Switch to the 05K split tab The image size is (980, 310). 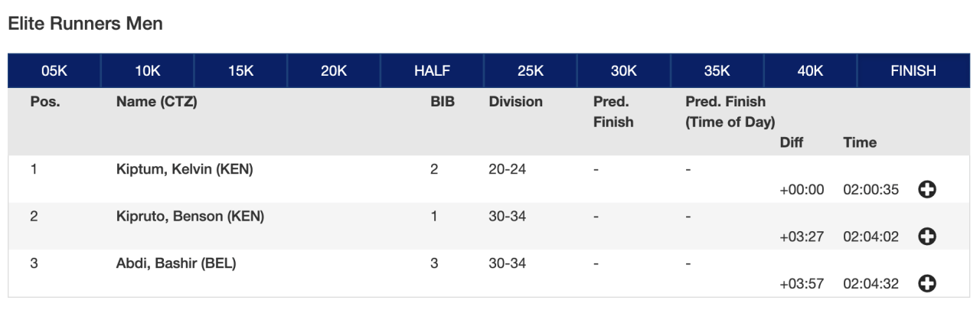pos(54,71)
